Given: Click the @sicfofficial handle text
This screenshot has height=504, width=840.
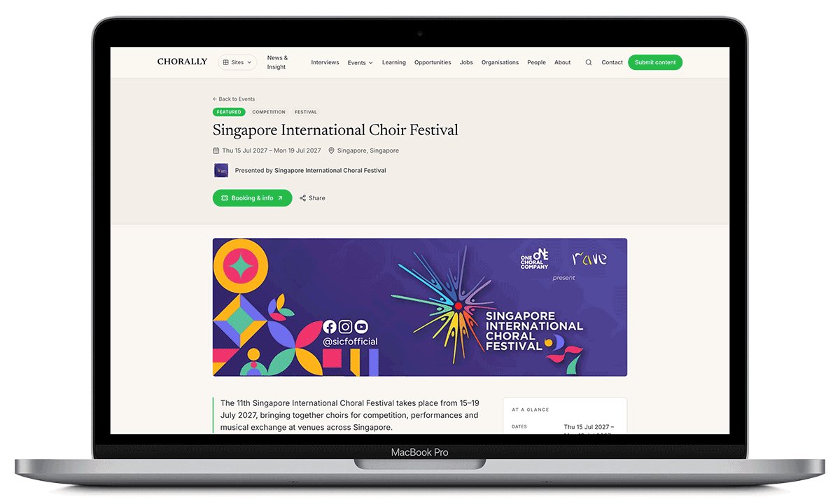Looking at the screenshot, I should click(350, 342).
